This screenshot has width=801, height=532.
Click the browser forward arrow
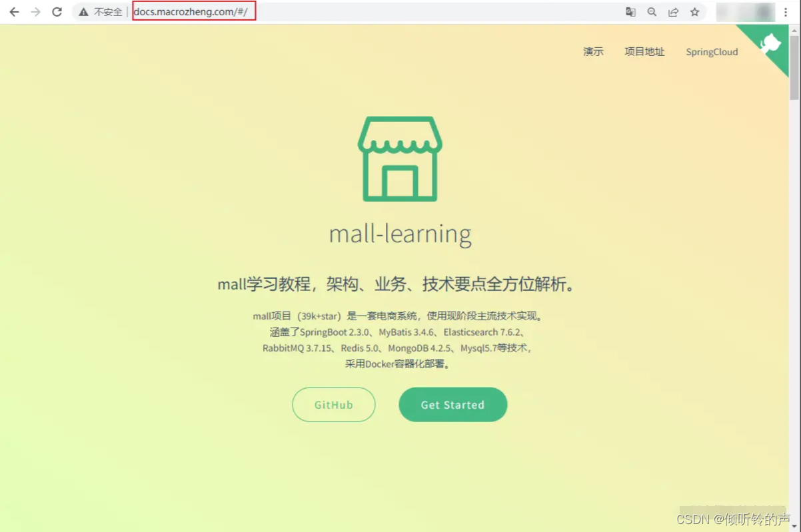[x=35, y=12]
